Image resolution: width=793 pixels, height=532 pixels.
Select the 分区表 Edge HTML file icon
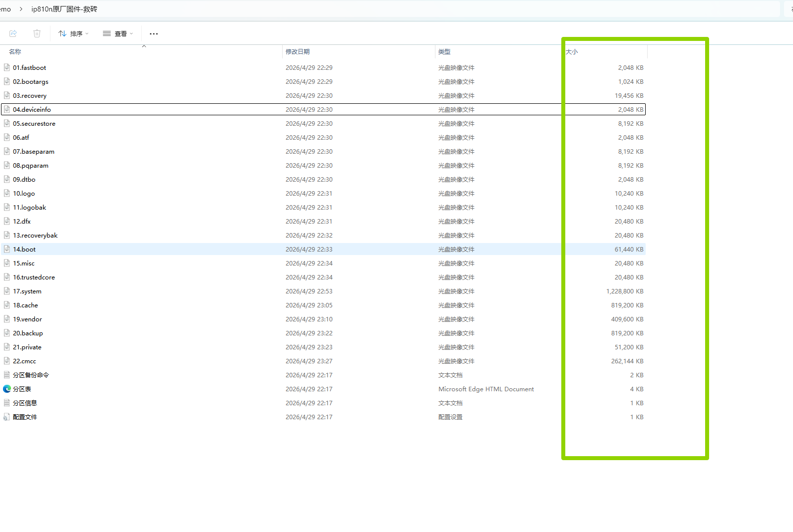[x=7, y=389]
